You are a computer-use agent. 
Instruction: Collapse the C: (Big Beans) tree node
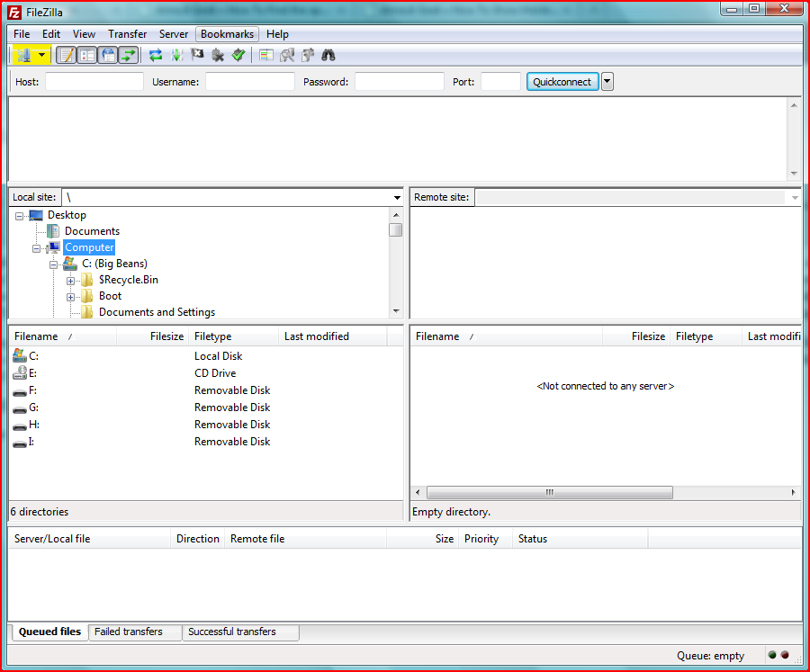(53, 265)
